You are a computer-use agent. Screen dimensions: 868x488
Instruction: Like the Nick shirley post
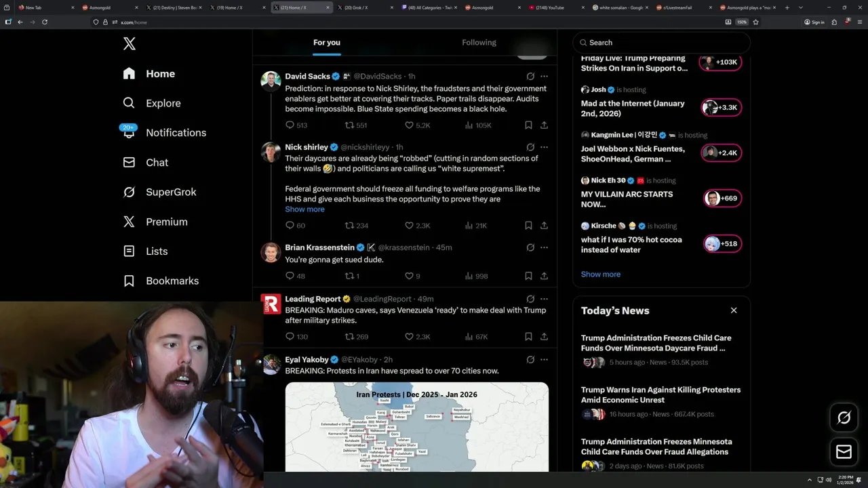(x=417, y=226)
